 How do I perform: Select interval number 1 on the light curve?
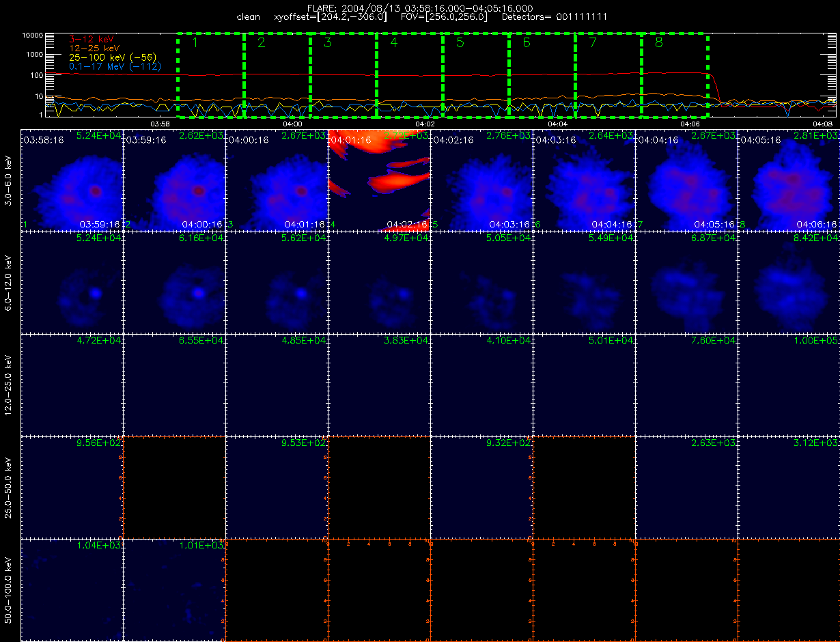(195, 43)
